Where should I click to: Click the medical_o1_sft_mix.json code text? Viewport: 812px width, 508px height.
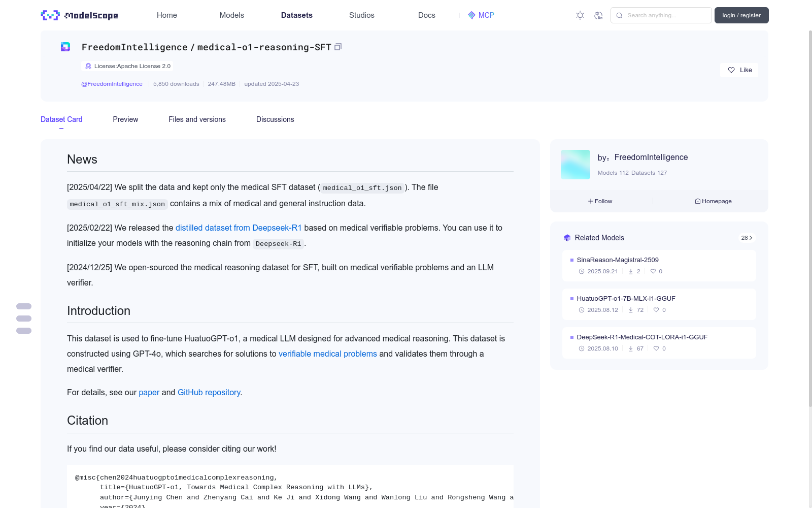(x=117, y=204)
